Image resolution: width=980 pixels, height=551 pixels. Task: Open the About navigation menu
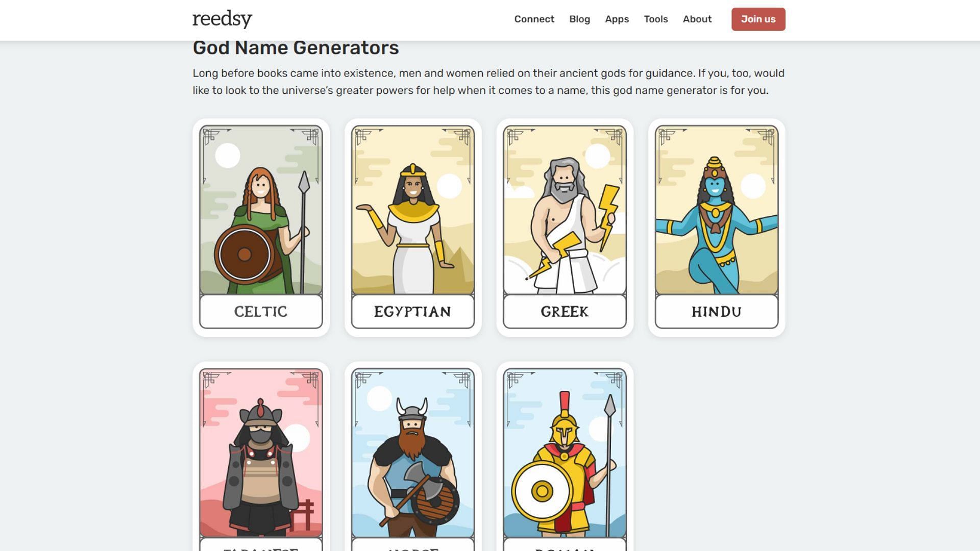[697, 19]
